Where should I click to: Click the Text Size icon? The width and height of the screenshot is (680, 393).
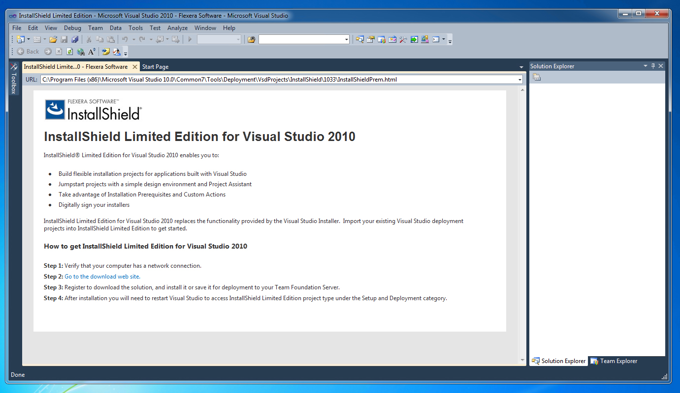pyautogui.click(x=92, y=52)
